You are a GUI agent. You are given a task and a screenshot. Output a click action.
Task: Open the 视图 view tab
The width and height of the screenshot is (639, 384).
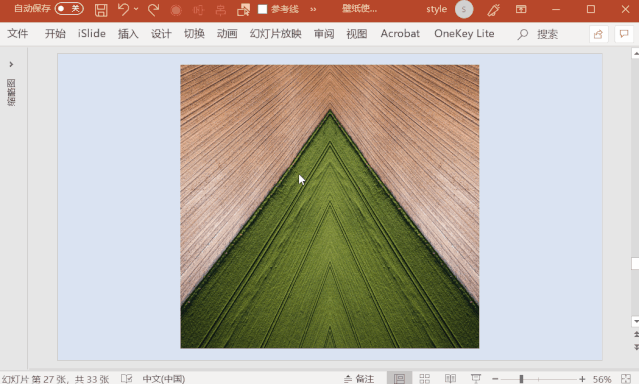(357, 34)
